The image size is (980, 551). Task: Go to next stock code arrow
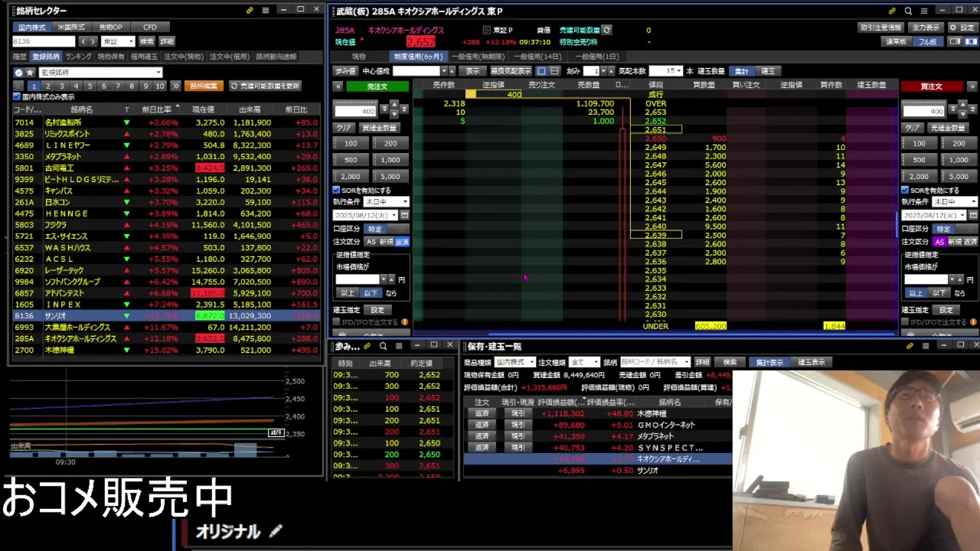pyautogui.click(x=93, y=41)
